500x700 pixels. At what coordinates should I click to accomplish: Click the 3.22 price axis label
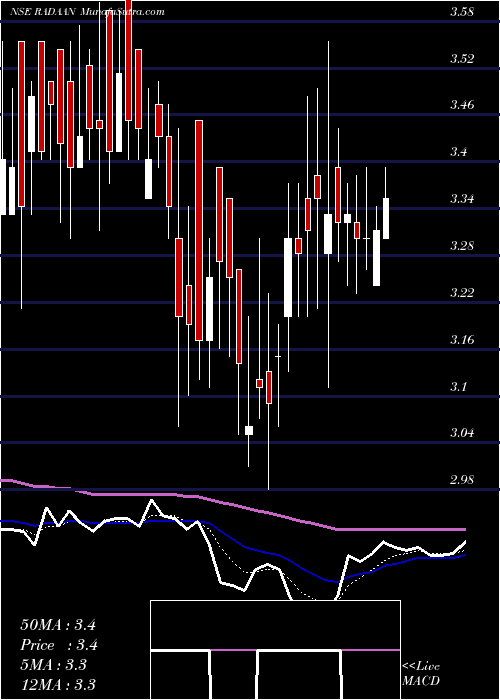[462, 292]
